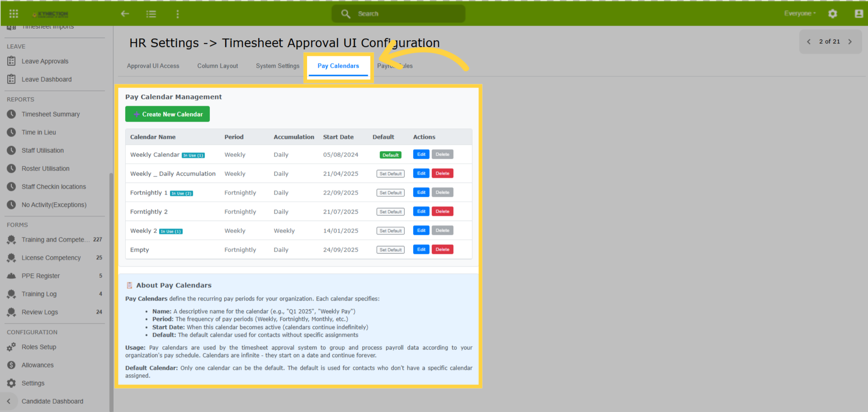Expand the Everyone dropdown

[x=800, y=13]
